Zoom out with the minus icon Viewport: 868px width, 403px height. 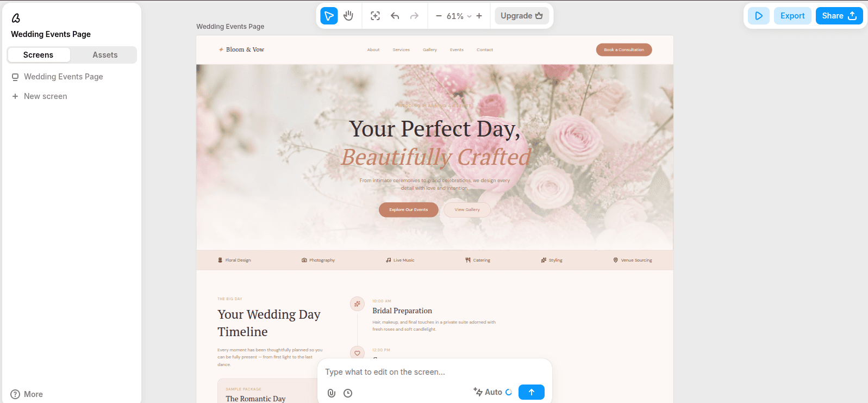(x=439, y=16)
